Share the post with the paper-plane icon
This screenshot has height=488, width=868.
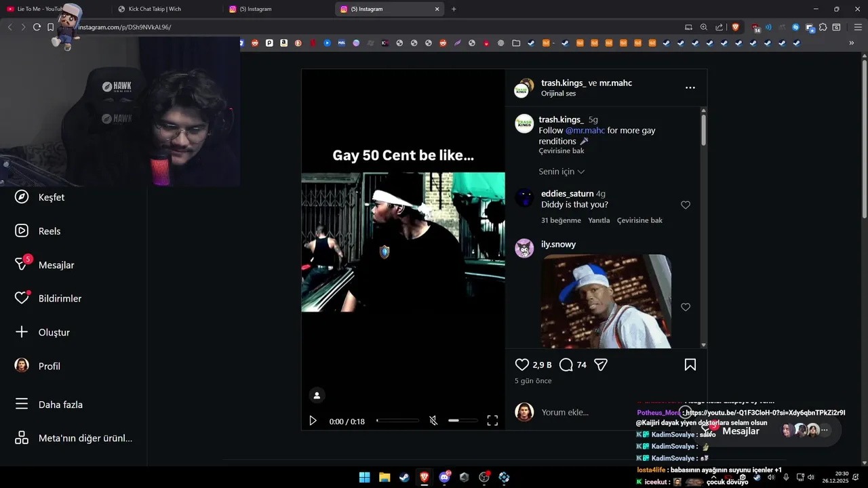(600, 365)
